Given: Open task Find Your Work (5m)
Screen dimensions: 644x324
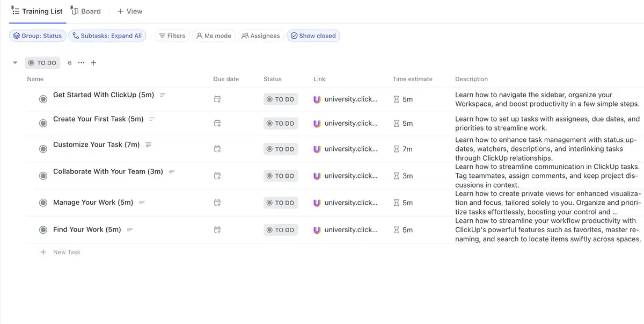Looking at the screenshot, I should 87,230.
